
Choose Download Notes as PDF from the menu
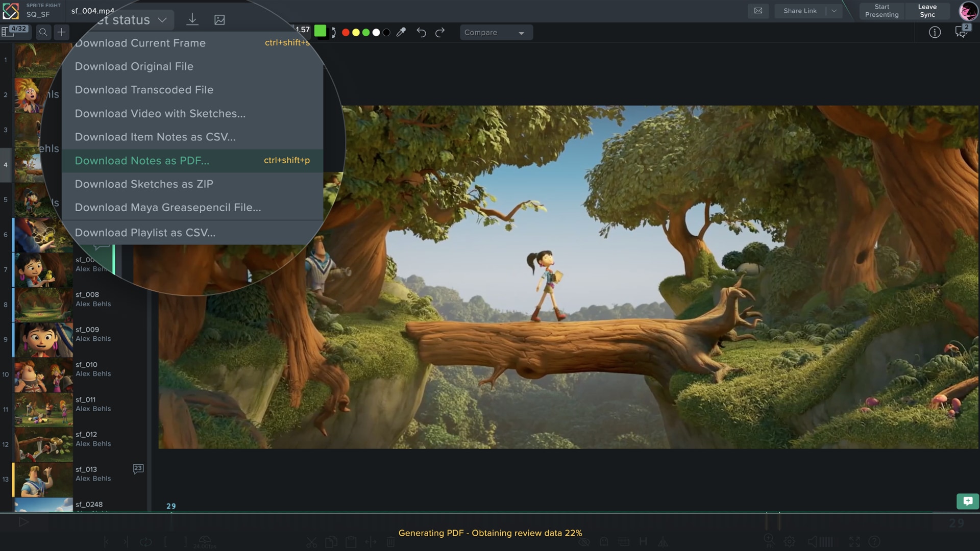point(142,160)
